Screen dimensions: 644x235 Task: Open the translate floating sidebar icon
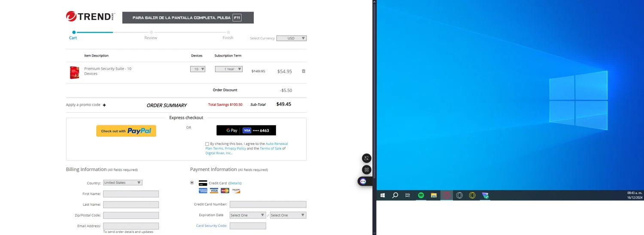pyautogui.click(x=366, y=158)
